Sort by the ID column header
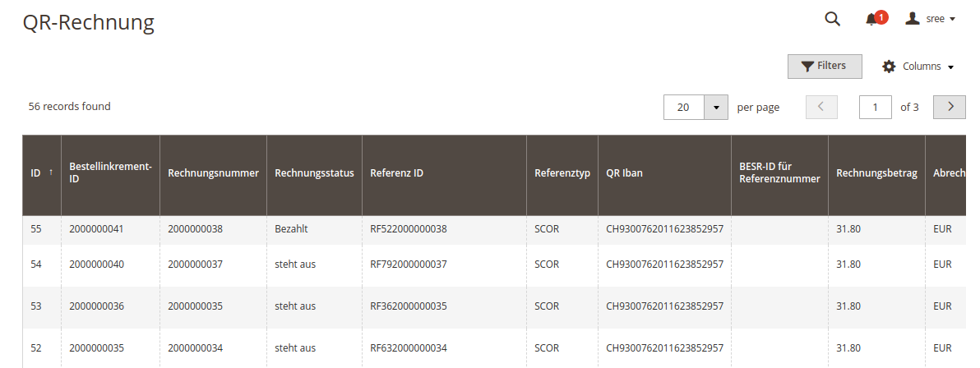Image resolution: width=980 pixels, height=368 pixels. click(x=42, y=173)
